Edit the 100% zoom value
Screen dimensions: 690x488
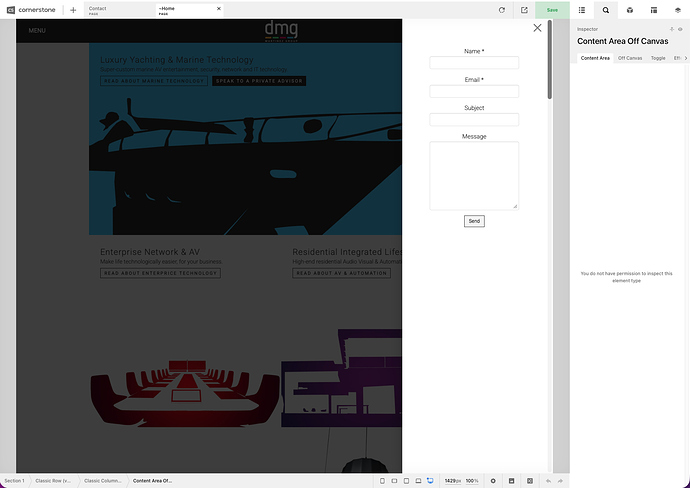pyautogui.click(x=472, y=481)
